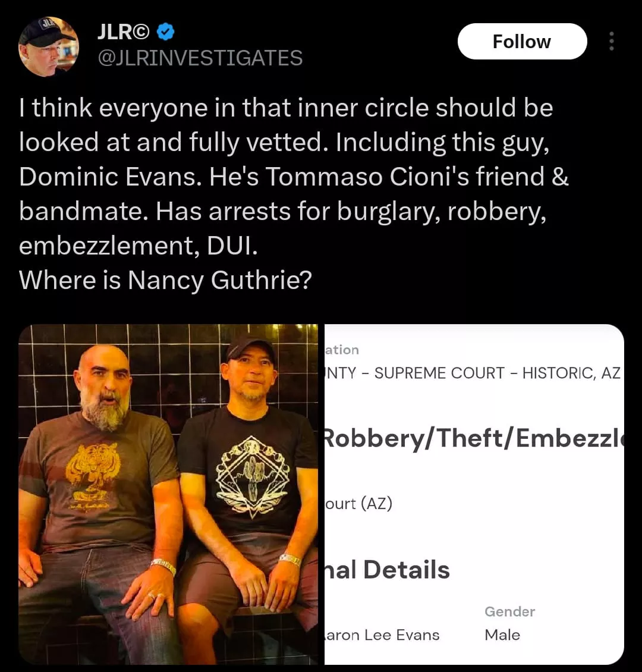This screenshot has width=642, height=672.
Task: Open the photo of two seated men
Action: (168, 494)
